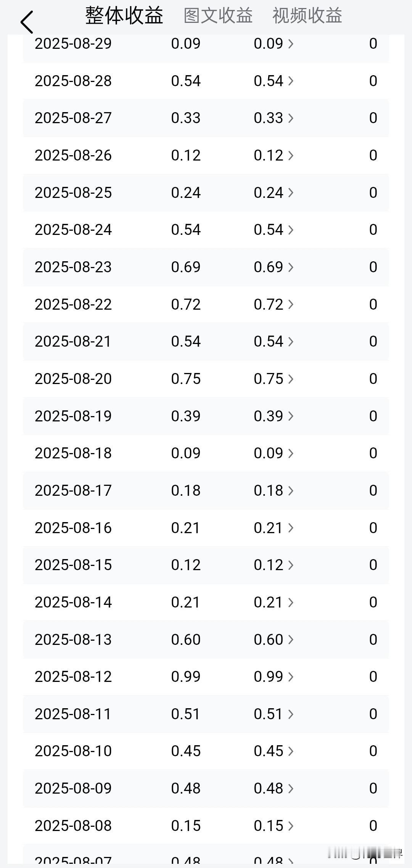Tap the back arrow icon

click(x=27, y=22)
